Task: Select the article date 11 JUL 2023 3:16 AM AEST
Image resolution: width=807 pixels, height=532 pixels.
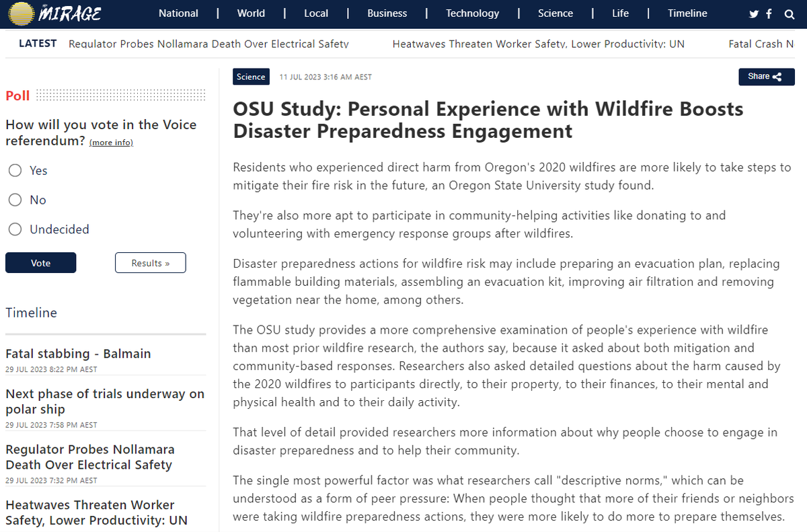Action: [325, 77]
